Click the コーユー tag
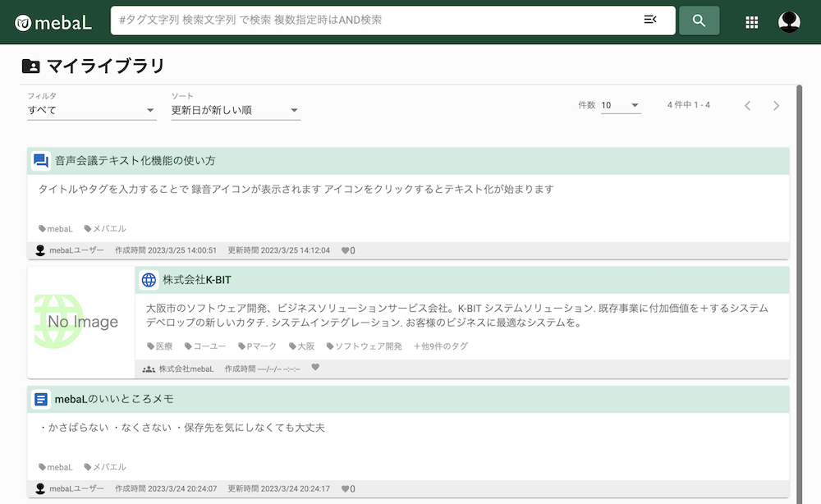Viewport: 821px width, 504px height. (205, 346)
